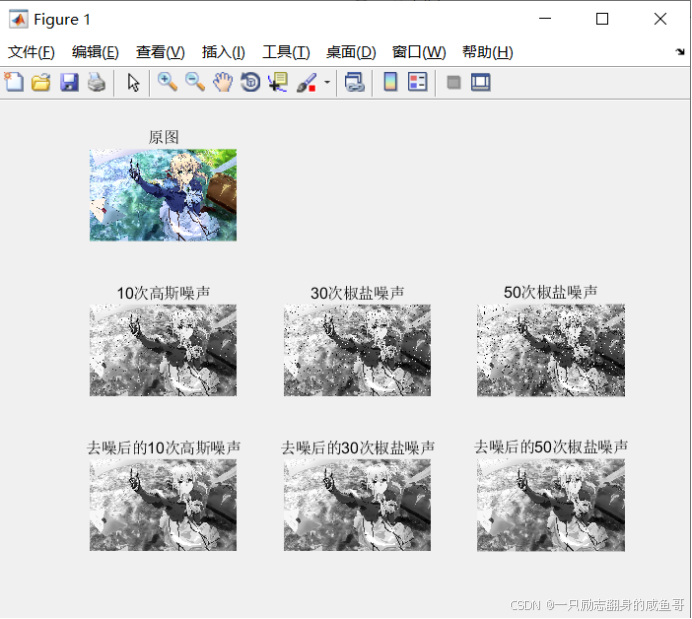The width and height of the screenshot is (692, 619).
Task: Activate the Zoom In magnifier tool
Action: point(167,83)
